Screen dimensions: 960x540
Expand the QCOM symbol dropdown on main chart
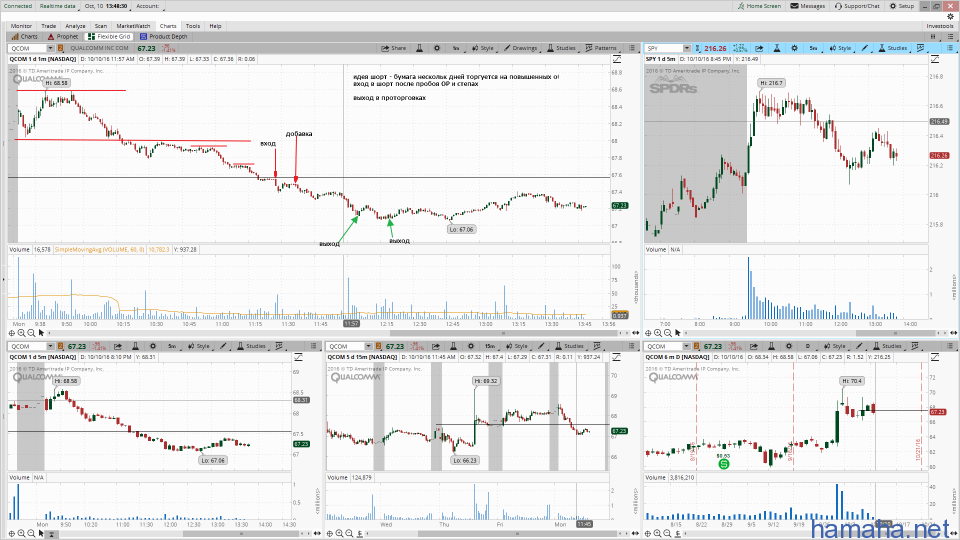[50, 48]
